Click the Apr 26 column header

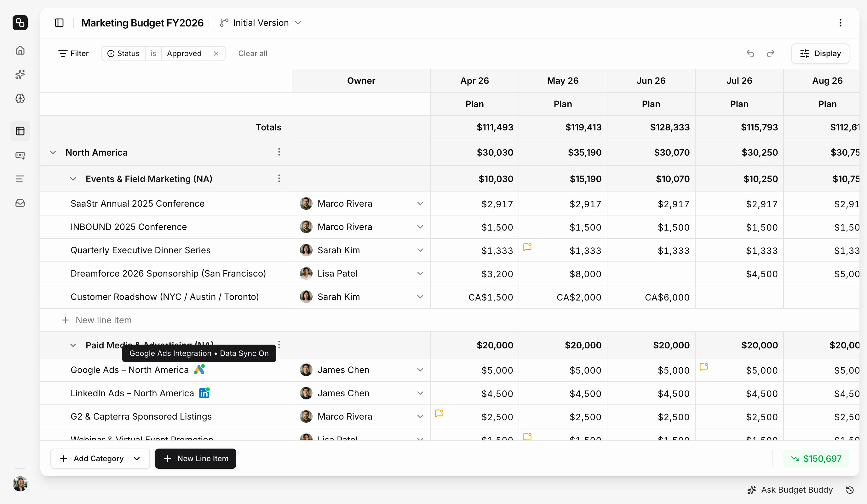474,81
